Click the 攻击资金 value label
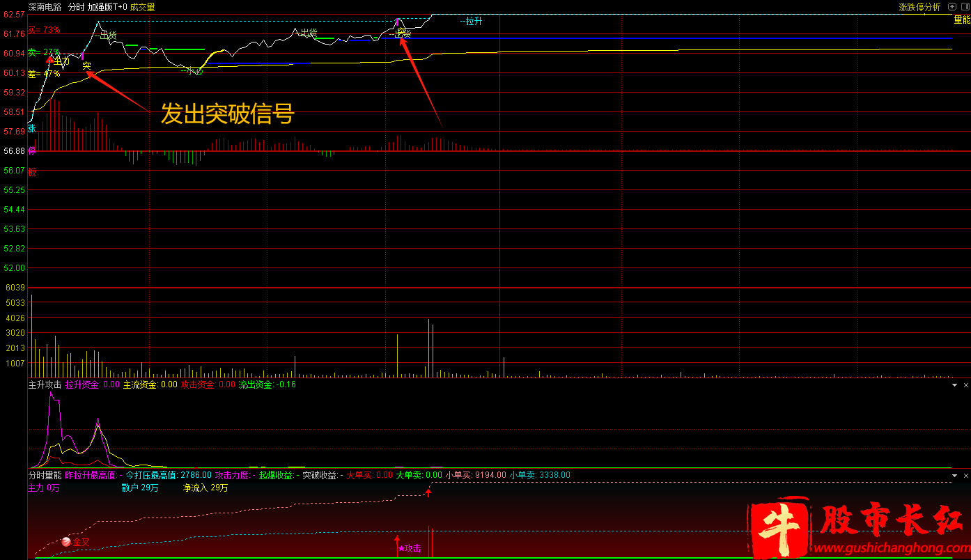Image resolution: width=971 pixels, height=560 pixels. click(x=208, y=384)
